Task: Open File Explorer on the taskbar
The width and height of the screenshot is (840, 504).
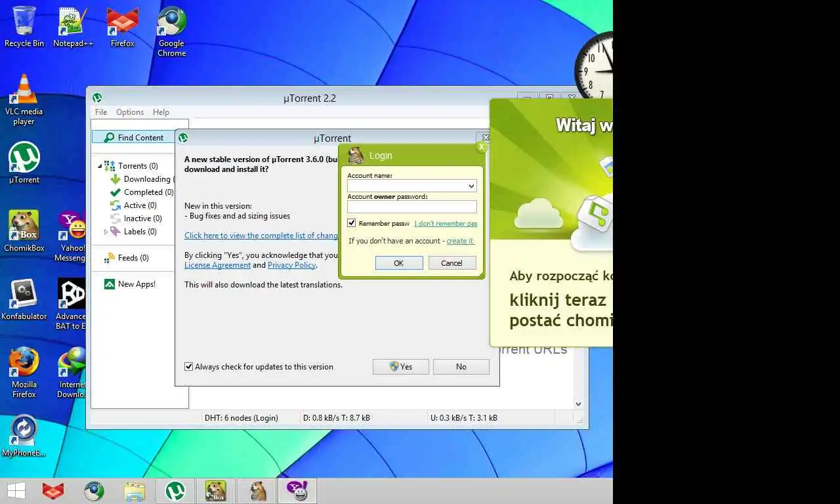Action: [135, 491]
